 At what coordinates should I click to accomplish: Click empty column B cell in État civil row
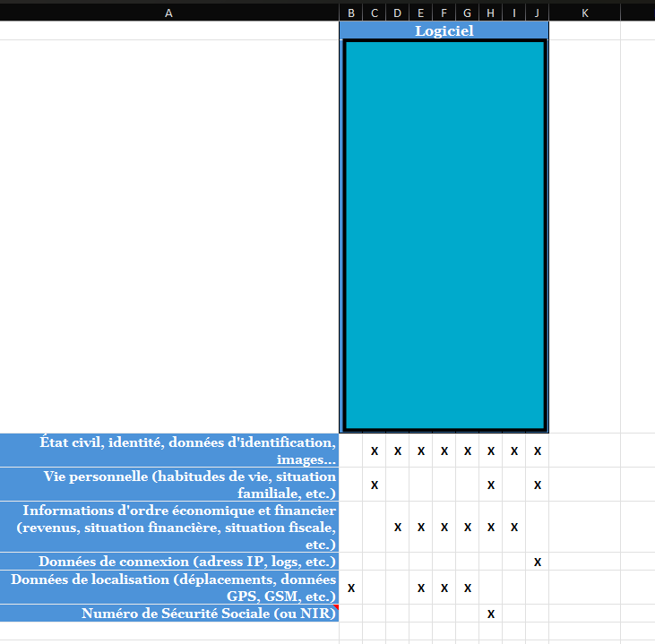tap(351, 450)
